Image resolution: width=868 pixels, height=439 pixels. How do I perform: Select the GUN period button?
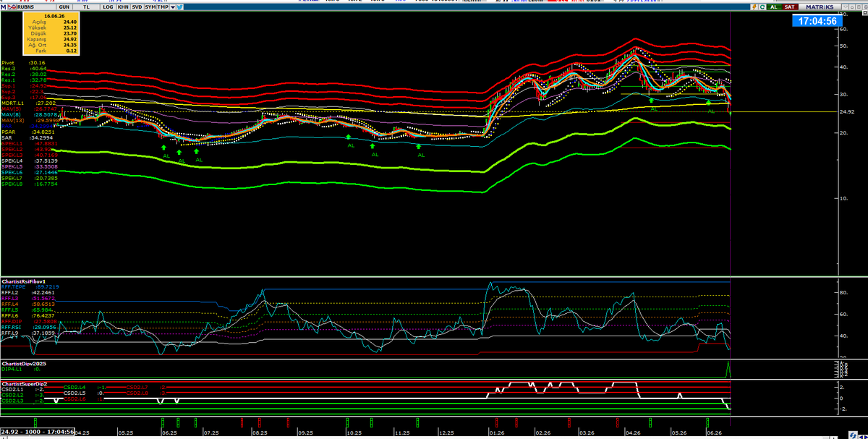64,7
